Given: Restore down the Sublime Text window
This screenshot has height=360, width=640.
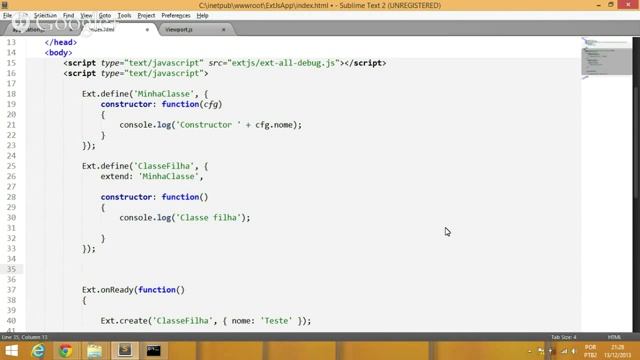Looking at the screenshot, I should (611, 5).
